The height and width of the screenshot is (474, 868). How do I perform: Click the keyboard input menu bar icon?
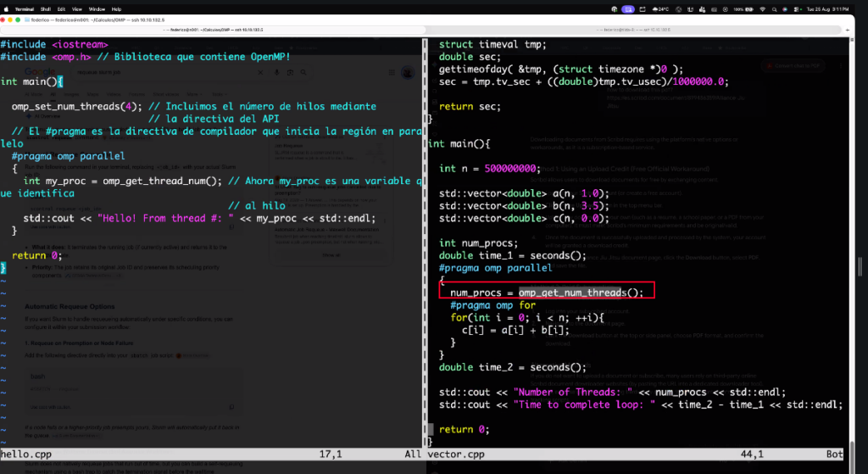714,8
